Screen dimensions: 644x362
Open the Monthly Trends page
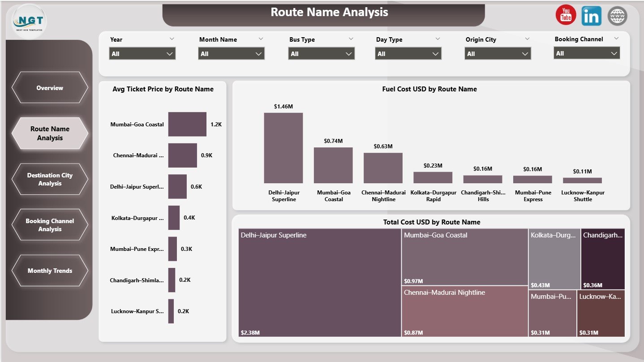pyautogui.click(x=49, y=271)
